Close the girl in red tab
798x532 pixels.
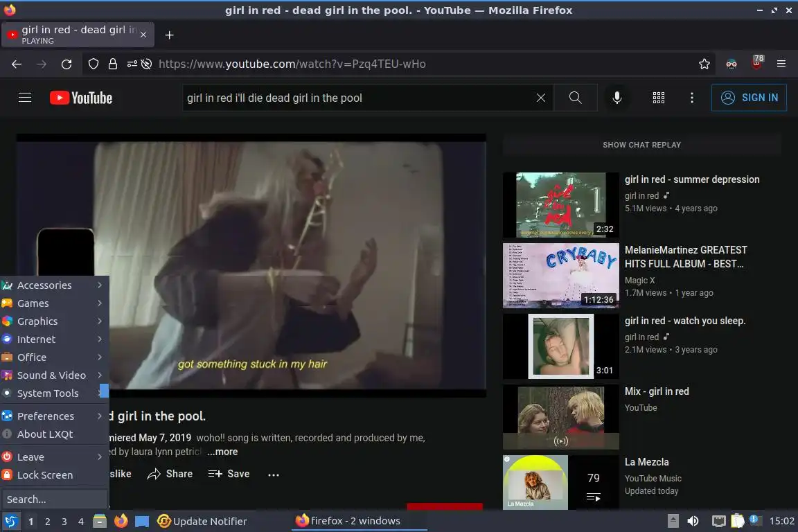click(x=143, y=35)
